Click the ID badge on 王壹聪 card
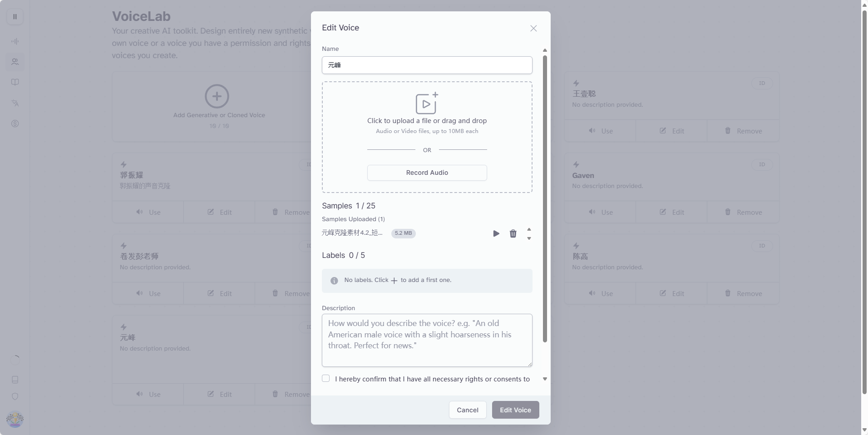Image resolution: width=868 pixels, height=435 pixels. pyautogui.click(x=762, y=83)
